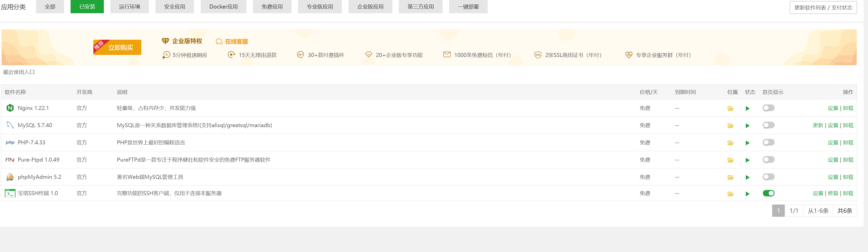Select the 全部 category tab
The image size is (868, 252).
50,6
